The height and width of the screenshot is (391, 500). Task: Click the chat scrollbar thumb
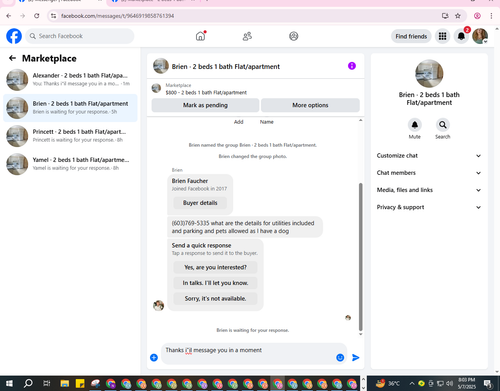(x=360, y=257)
